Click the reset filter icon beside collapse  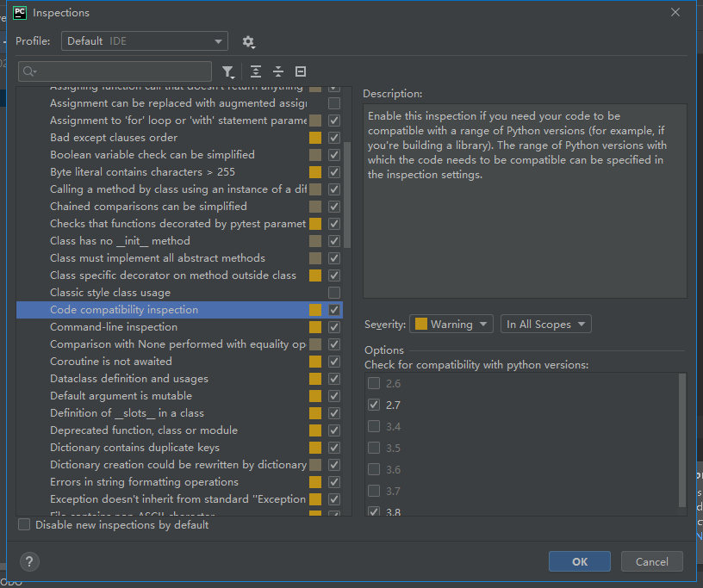300,71
